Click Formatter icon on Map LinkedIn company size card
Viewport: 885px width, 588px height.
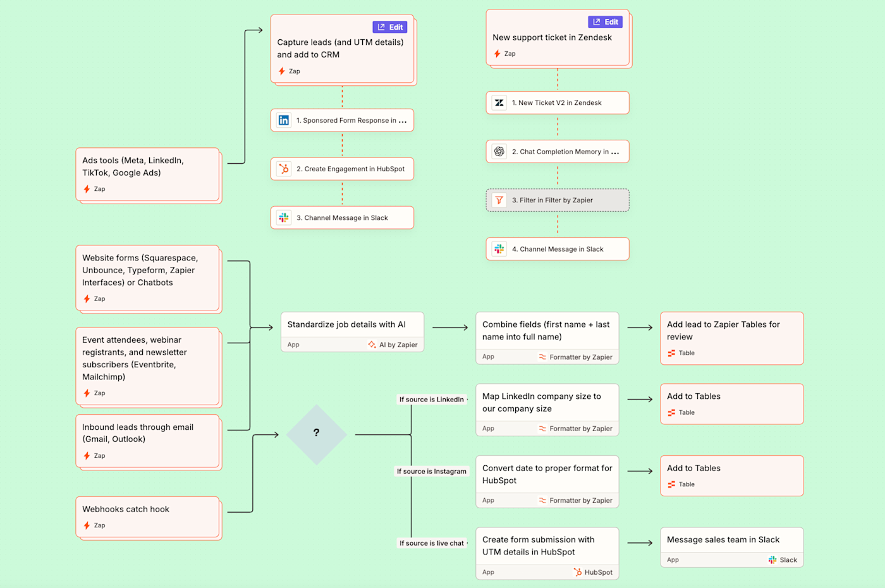coord(542,429)
